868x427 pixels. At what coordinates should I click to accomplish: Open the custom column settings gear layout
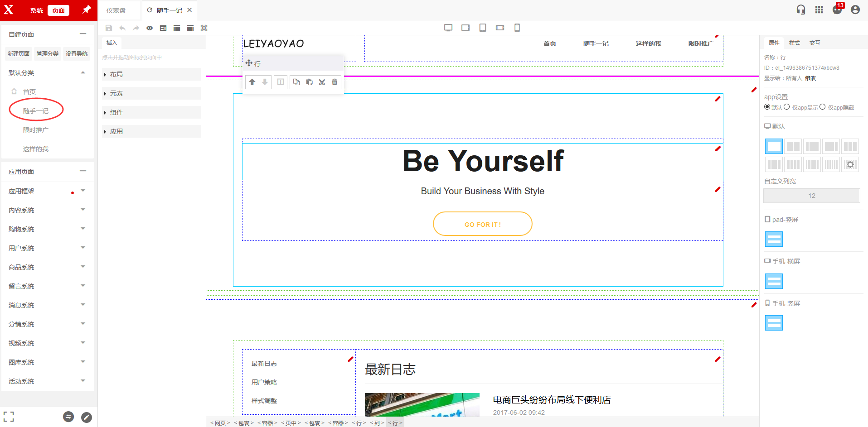click(850, 164)
